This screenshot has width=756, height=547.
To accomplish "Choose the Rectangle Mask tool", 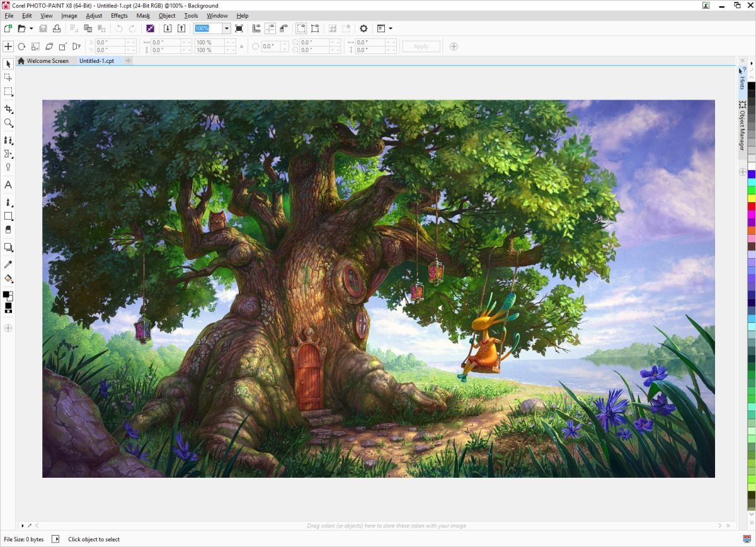I will (8, 92).
